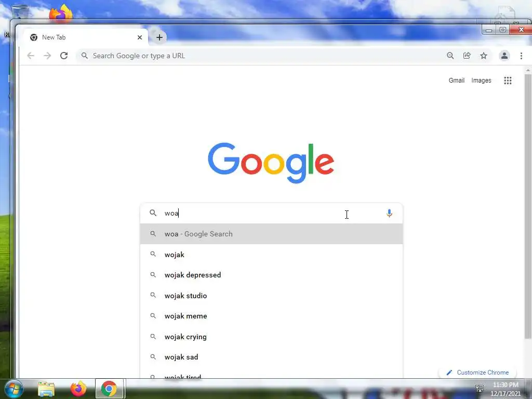Click the browser back arrow
This screenshot has width=532, height=399.
point(31,56)
